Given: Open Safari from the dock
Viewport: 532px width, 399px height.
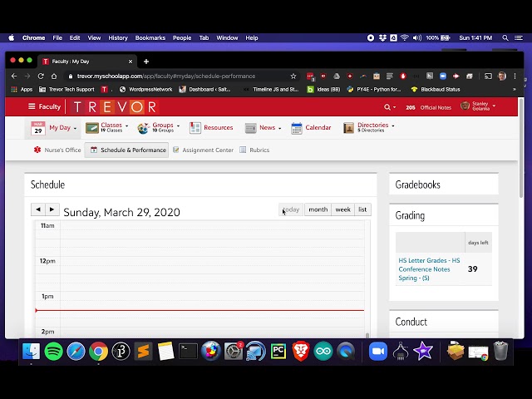Looking at the screenshot, I should click(x=76, y=351).
